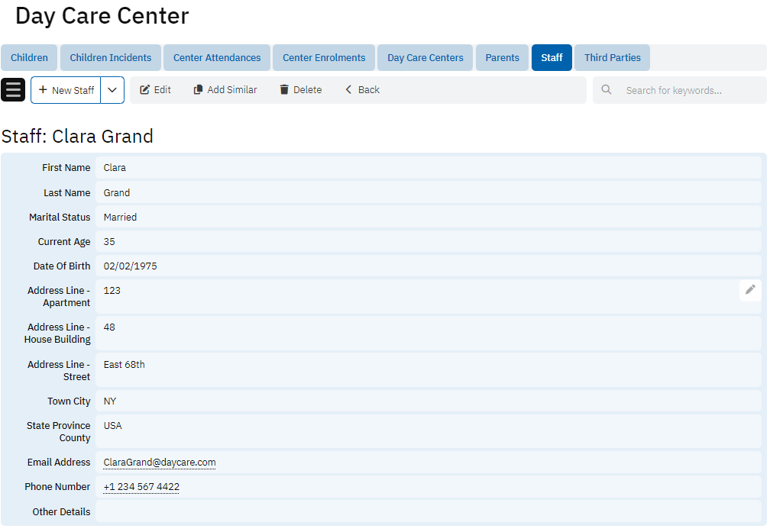Open the Children Incidents tab
The width and height of the screenshot is (770, 532).
click(x=111, y=58)
